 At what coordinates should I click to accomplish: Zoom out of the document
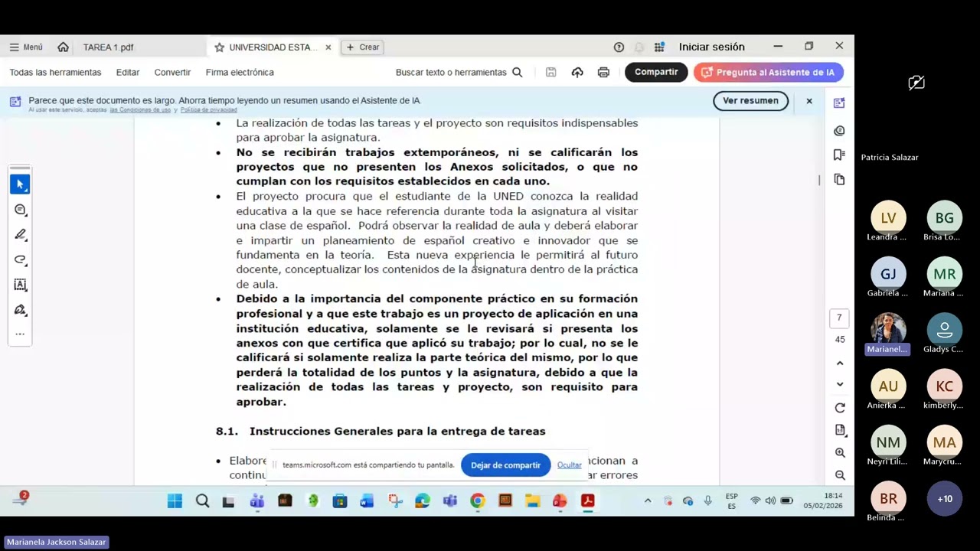tap(840, 475)
